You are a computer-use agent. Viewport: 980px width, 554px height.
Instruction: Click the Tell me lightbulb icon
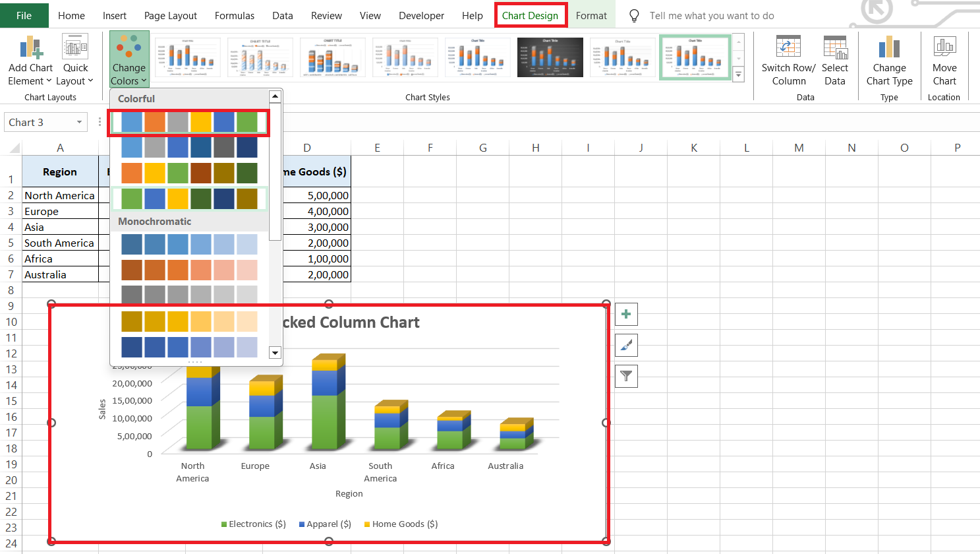tap(634, 15)
